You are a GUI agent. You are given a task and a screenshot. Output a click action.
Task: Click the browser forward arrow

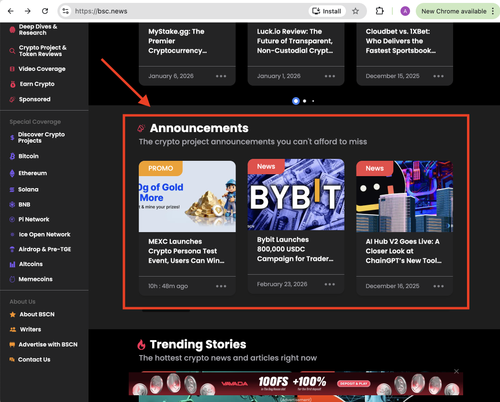(x=28, y=11)
